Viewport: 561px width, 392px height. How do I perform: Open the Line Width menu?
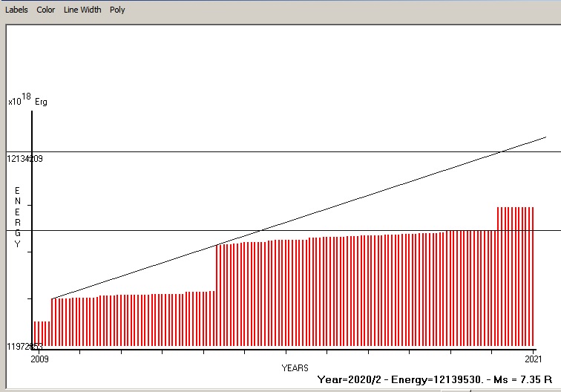pos(82,10)
